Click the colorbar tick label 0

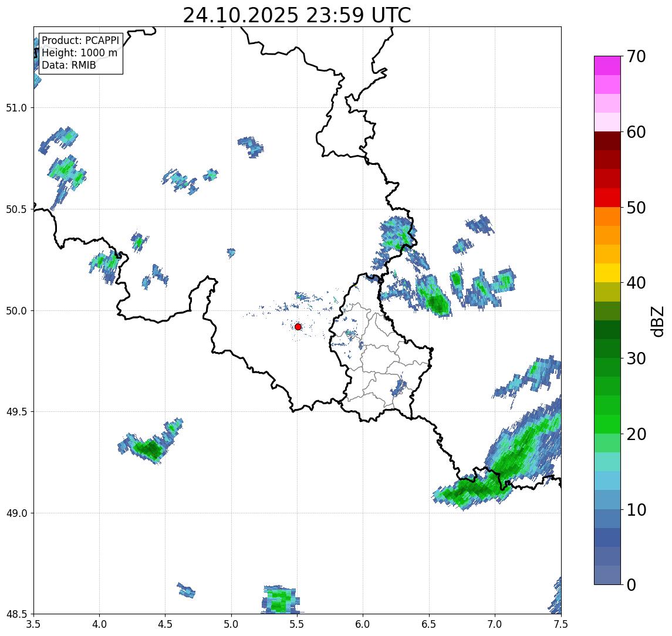[632, 584]
